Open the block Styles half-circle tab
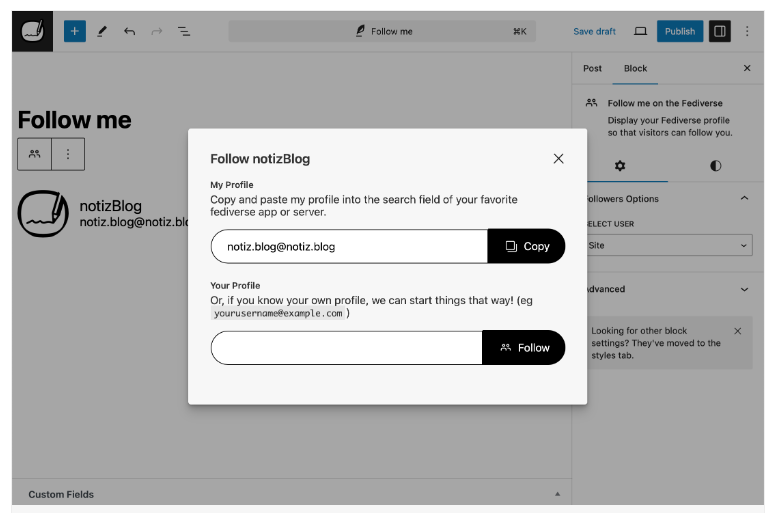 715,166
